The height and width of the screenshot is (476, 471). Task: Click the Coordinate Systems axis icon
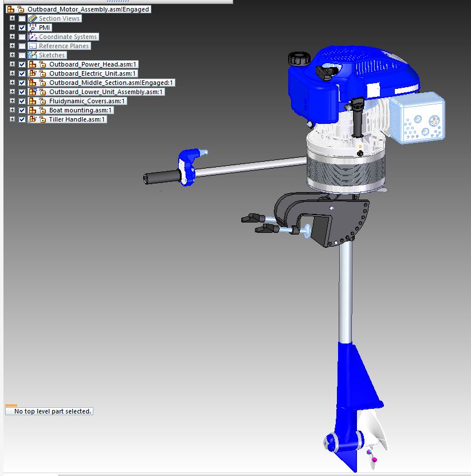tap(33, 37)
